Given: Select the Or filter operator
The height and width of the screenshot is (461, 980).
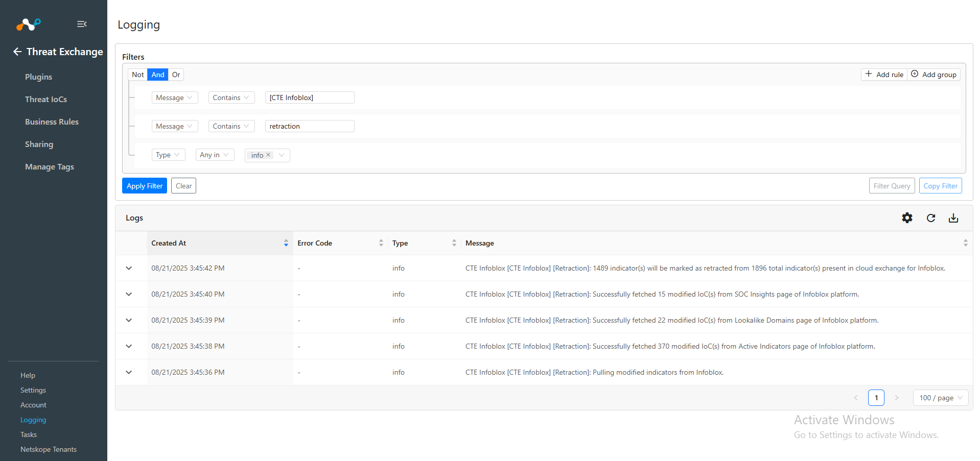Looking at the screenshot, I should tap(176, 75).
